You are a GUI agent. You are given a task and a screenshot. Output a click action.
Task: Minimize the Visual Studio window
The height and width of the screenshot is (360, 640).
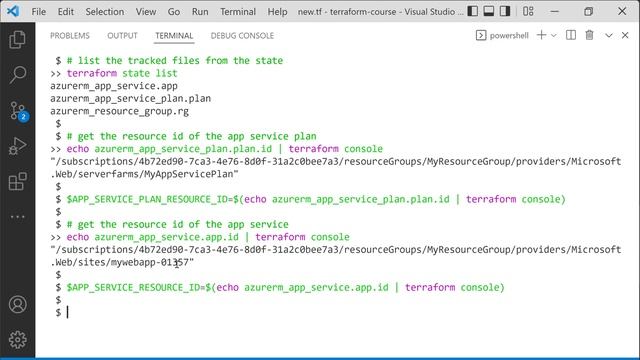[x=554, y=11]
